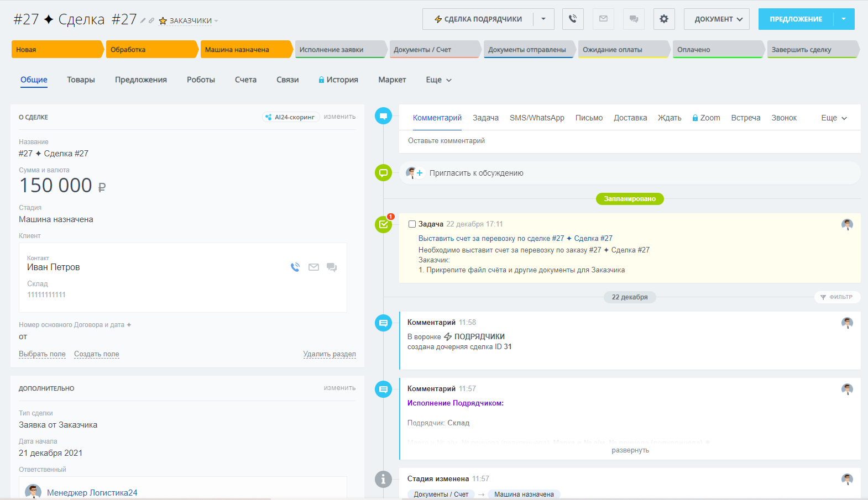Switch to the Товары tab

click(x=81, y=80)
